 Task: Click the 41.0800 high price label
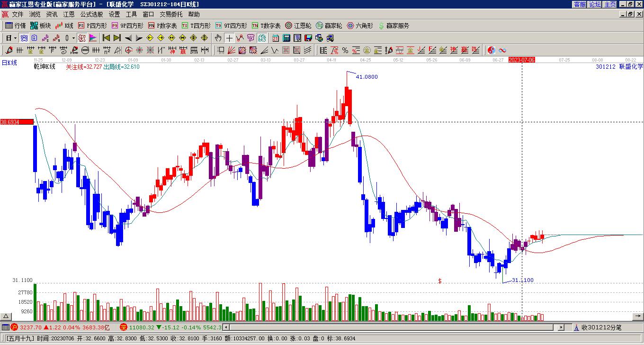[367, 77]
